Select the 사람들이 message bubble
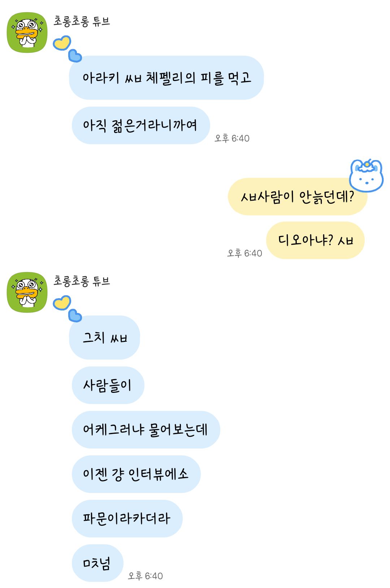Image resolution: width=390 pixels, height=588 pixels. tap(108, 385)
